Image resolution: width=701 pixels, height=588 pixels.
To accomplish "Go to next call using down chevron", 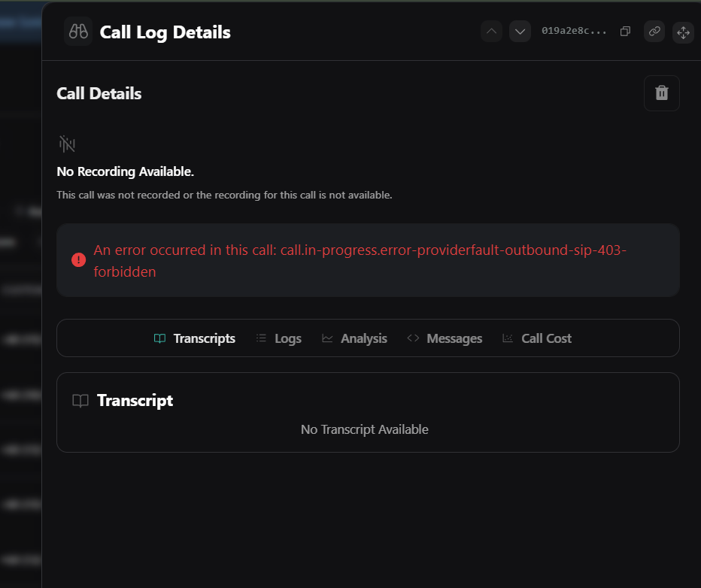I will [x=520, y=32].
